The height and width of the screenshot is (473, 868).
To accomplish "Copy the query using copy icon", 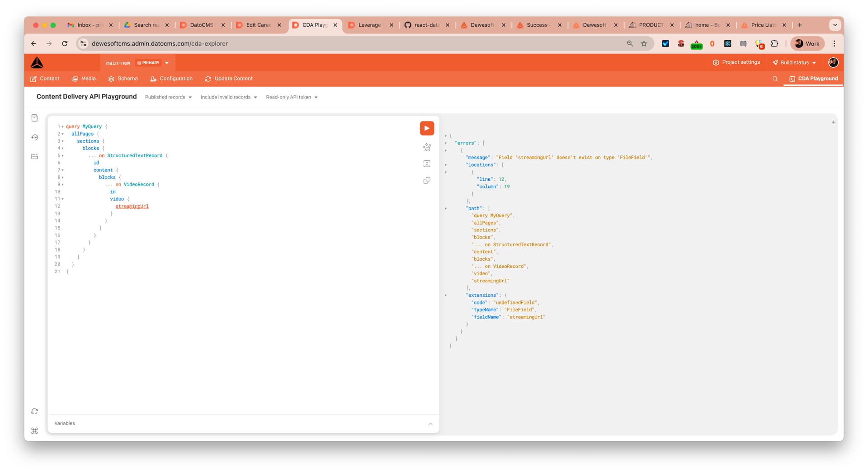I will [426, 181].
